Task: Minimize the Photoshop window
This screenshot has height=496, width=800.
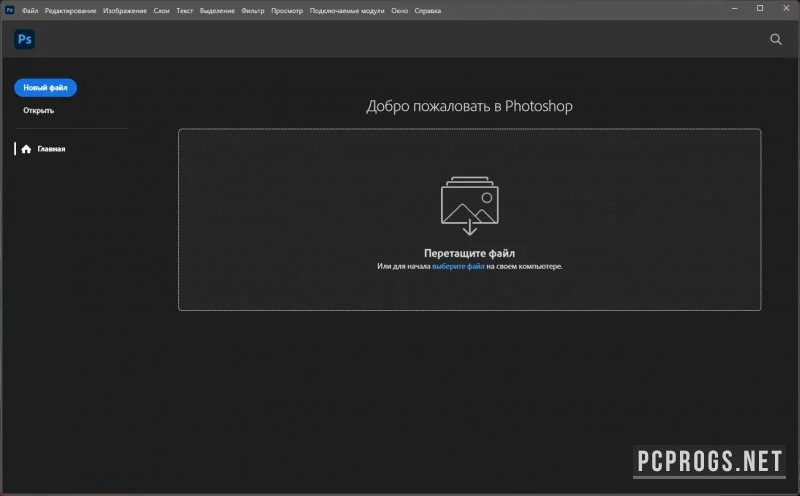Action: 735,9
